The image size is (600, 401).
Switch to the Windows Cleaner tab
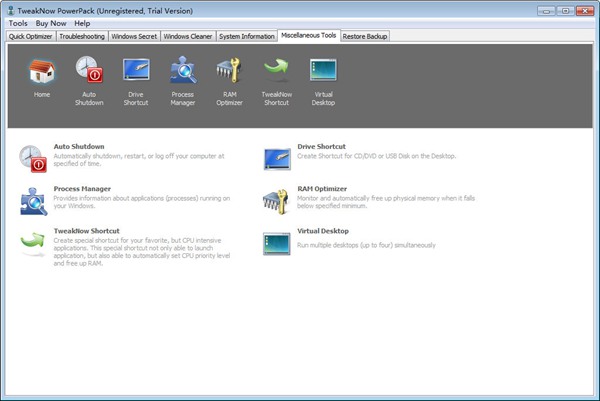pyautogui.click(x=188, y=36)
